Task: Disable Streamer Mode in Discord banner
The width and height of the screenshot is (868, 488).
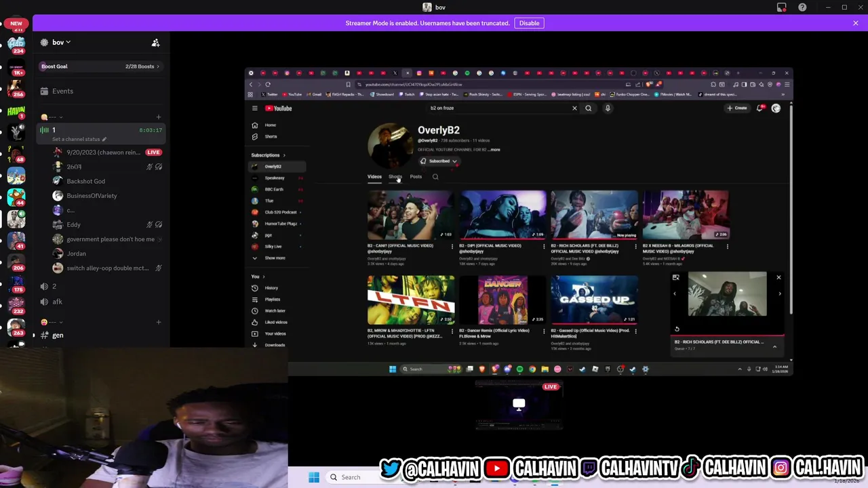Action: pos(529,23)
